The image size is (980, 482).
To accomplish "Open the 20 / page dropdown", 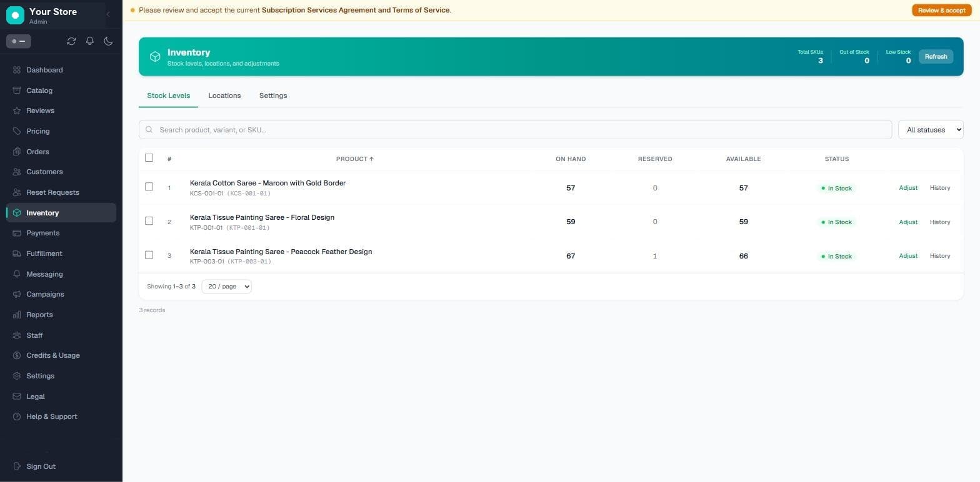I will click(x=226, y=287).
